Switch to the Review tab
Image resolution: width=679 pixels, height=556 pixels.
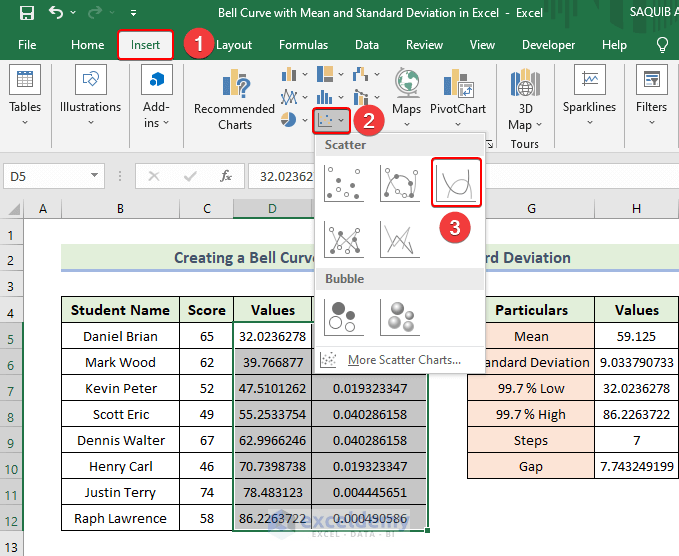pyautogui.click(x=424, y=45)
